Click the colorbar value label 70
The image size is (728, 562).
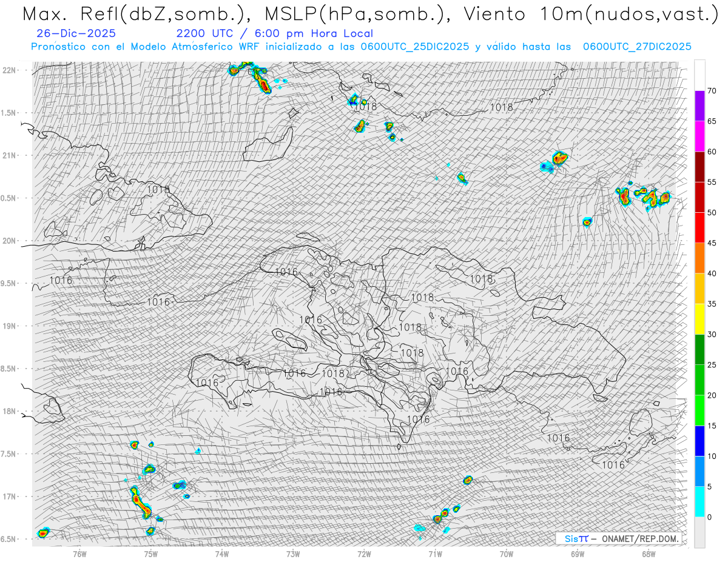pos(712,91)
